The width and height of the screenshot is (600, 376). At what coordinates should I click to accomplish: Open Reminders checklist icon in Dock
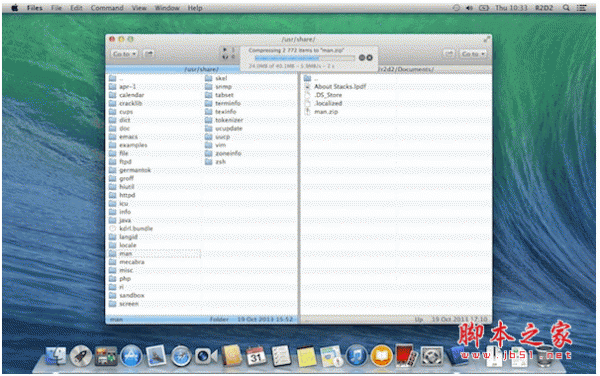pos(281,356)
